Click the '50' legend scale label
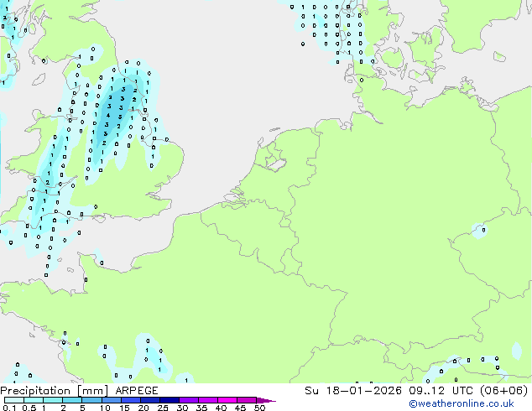This screenshot has height=411, width=532. pos(259,408)
